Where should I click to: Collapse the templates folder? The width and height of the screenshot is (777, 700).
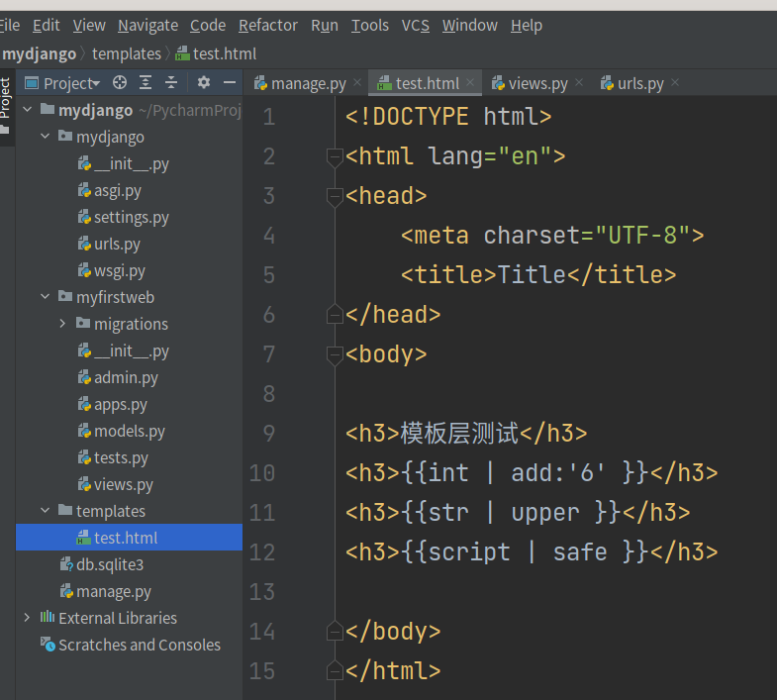coord(46,511)
